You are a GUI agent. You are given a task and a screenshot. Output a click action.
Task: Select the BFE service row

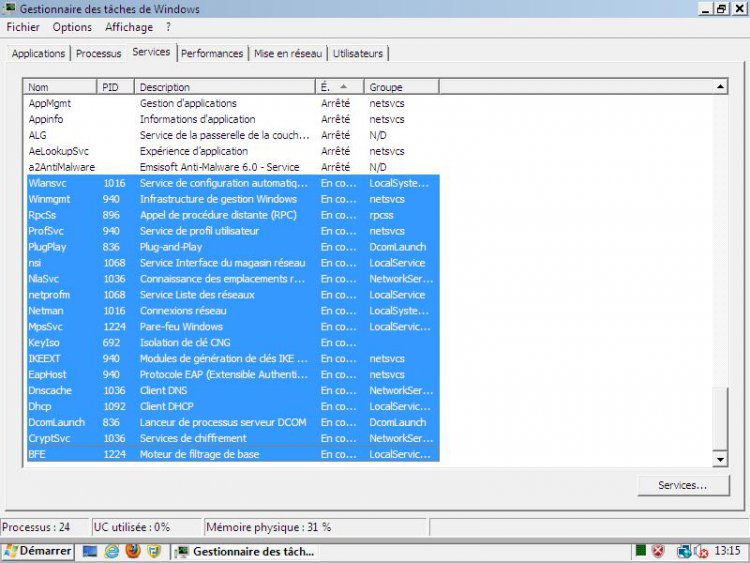(232, 454)
